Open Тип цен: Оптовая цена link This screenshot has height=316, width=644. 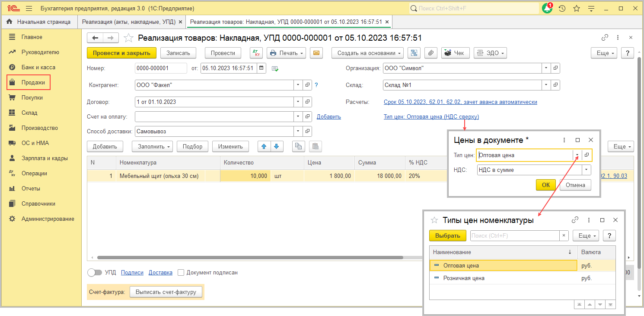point(431,116)
